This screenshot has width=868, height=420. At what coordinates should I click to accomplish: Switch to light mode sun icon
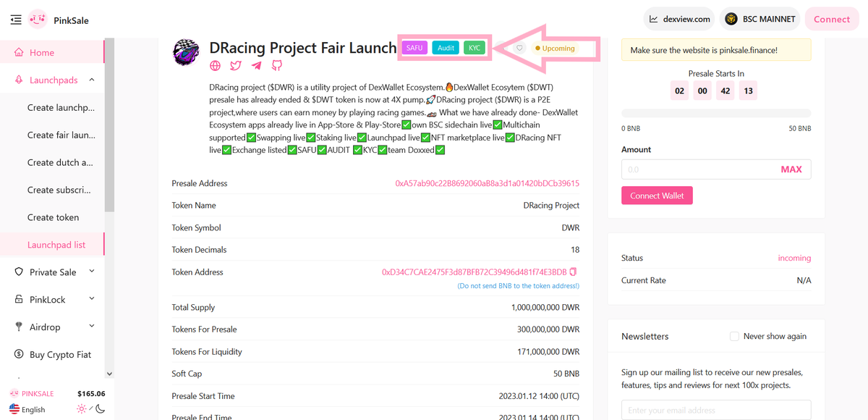(x=82, y=409)
